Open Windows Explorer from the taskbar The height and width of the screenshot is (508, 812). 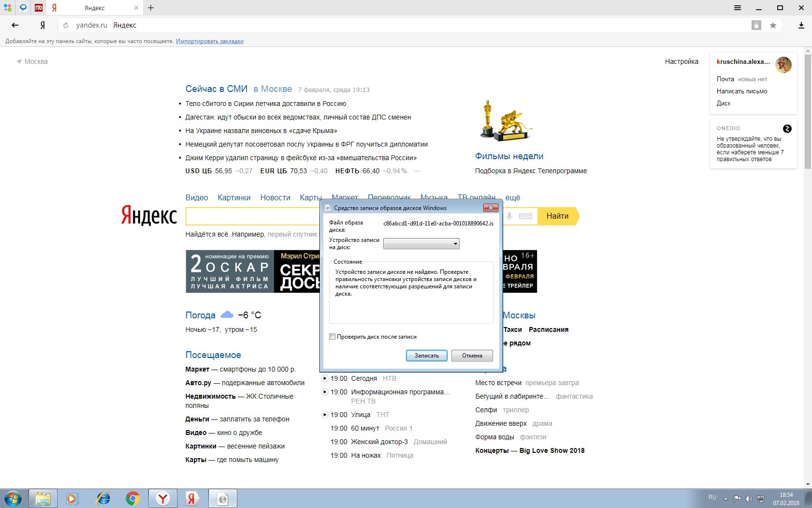coord(43,498)
